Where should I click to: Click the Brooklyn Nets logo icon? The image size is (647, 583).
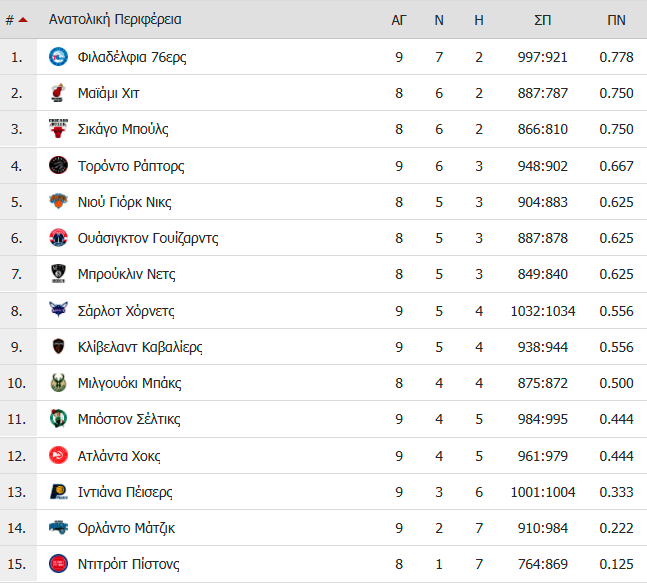click(x=58, y=274)
